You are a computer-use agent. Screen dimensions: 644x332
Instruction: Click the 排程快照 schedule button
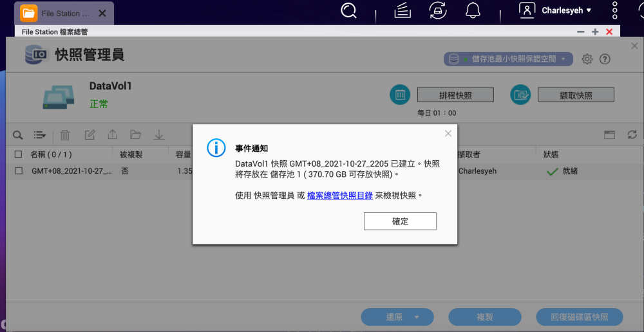tap(455, 95)
